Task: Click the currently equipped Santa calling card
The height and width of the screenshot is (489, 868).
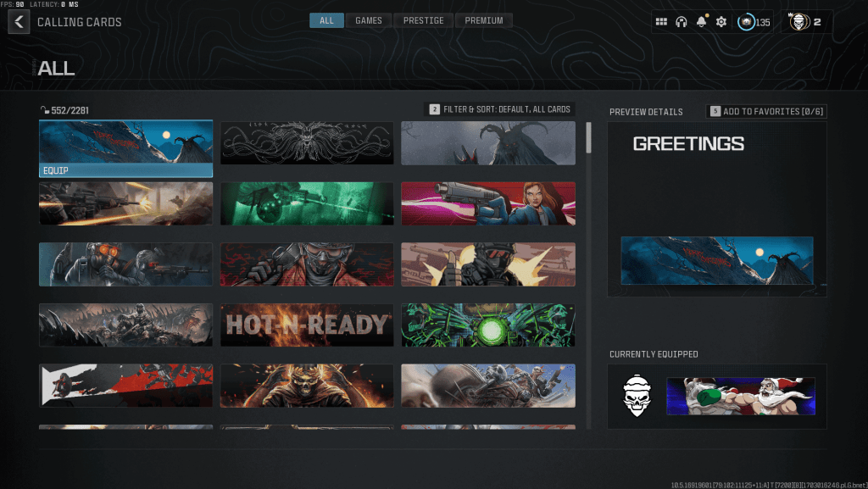Action: (x=741, y=396)
